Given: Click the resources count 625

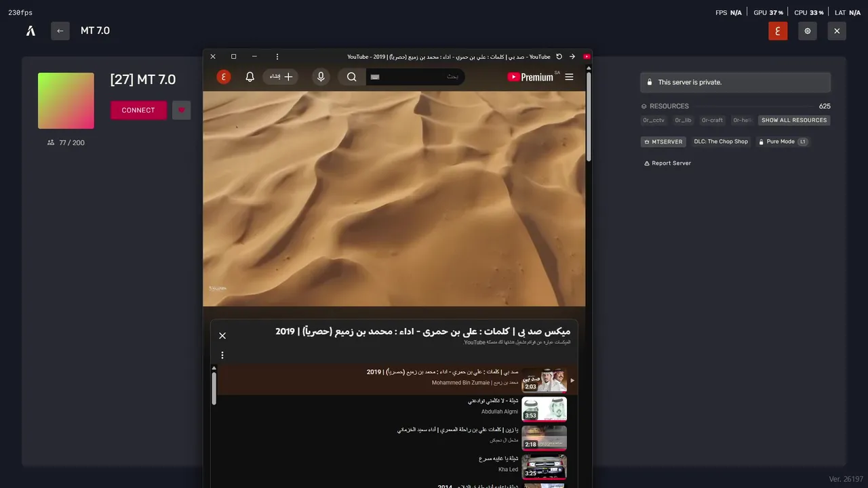Looking at the screenshot, I should point(825,106).
